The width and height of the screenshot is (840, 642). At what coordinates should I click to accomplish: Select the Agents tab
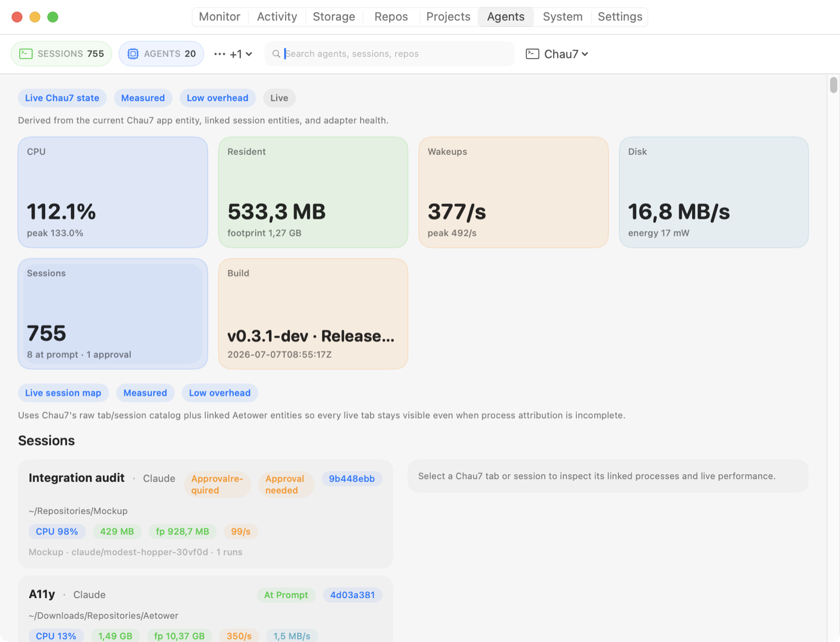click(x=506, y=17)
